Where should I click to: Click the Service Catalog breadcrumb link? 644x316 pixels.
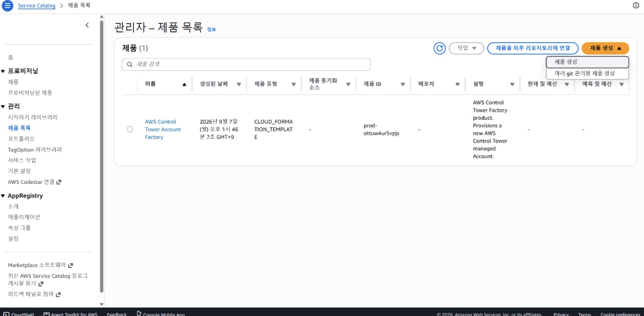click(x=37, y=6)
